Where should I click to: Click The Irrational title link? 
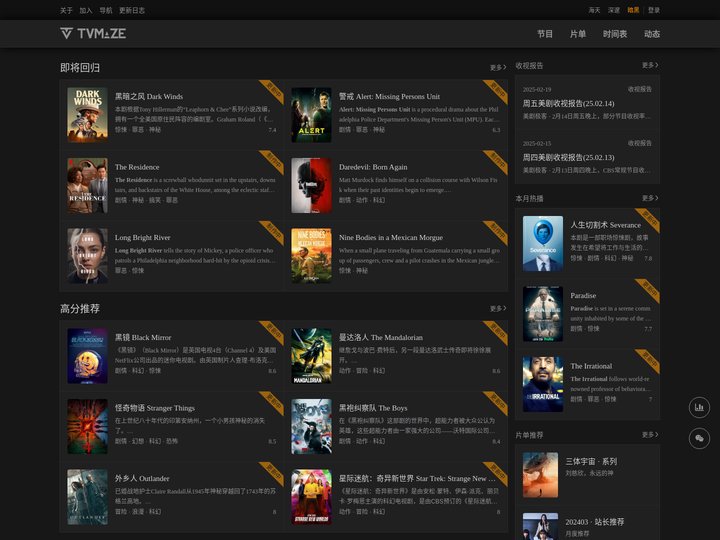(591, 366)
